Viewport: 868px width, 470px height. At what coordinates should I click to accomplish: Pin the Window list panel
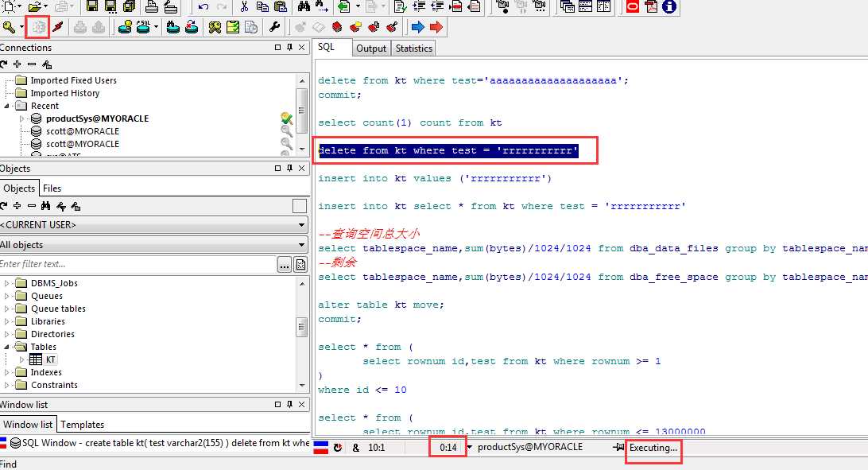289,405
